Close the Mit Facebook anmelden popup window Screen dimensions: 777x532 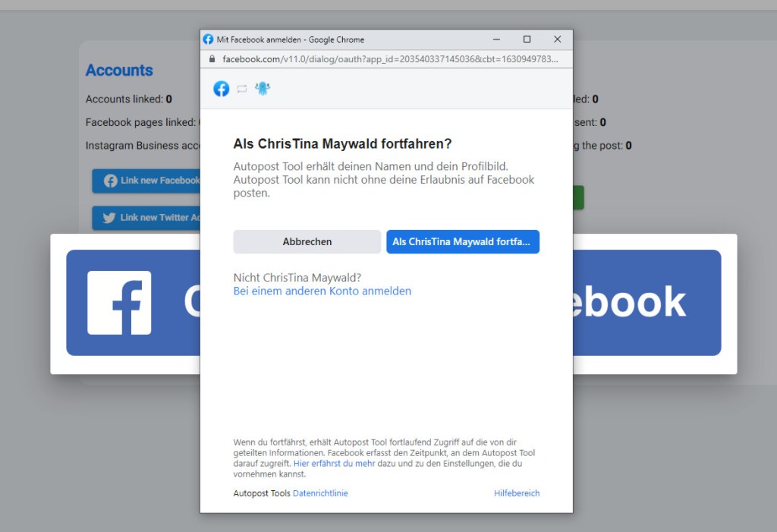point(557,39)
